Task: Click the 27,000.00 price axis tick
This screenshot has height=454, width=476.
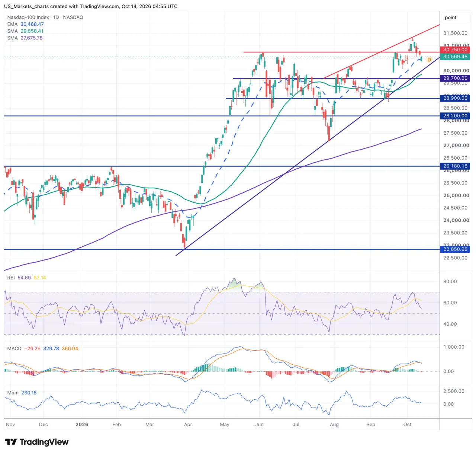Action: click(x=456, y=146)
